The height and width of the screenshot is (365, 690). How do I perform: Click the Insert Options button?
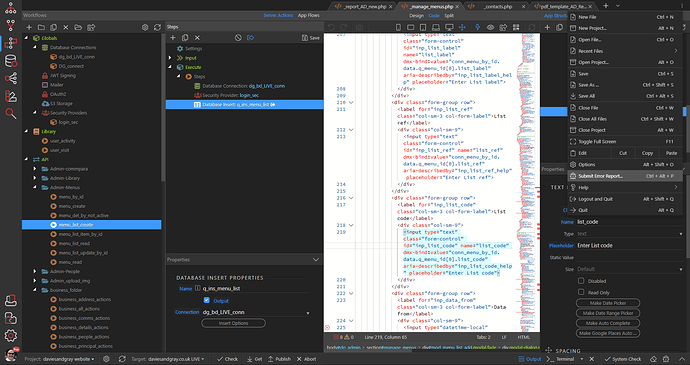233,323
